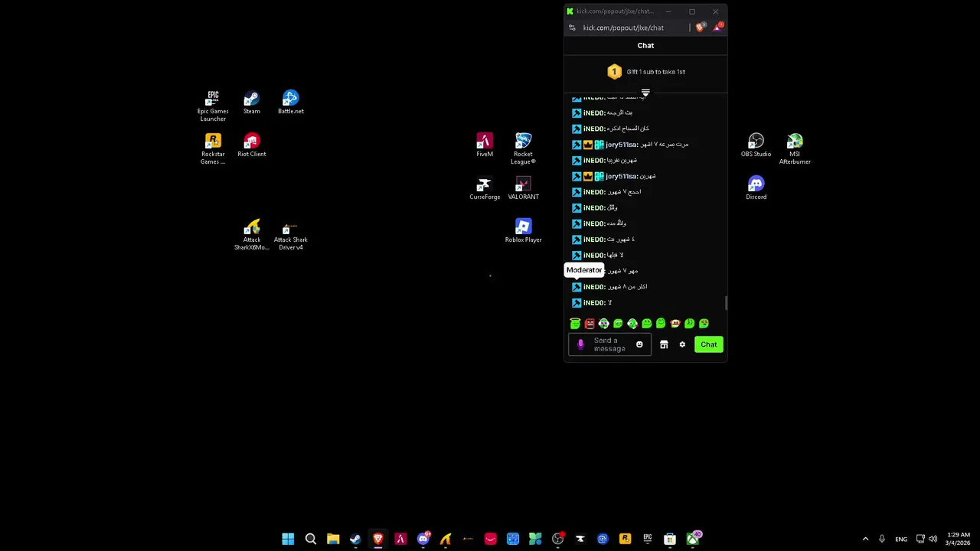Open the emoji picker in message box
This screenshot has height=551, width=980.
(639, 344)
